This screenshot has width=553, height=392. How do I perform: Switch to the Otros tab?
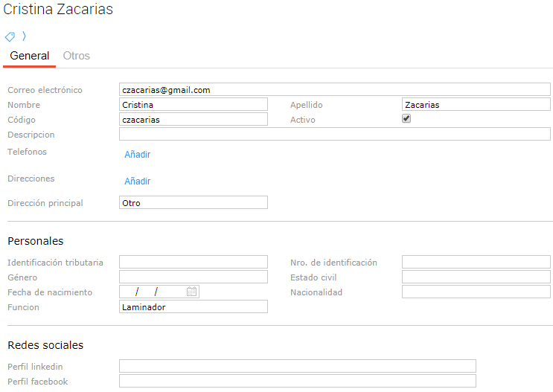pos(77,56)
